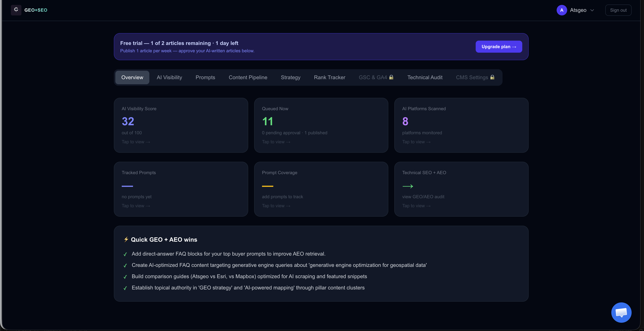Click the yellow dash in Prompt Coverage
This screenshot has height=331, width=644.
(x=268, y=186)
